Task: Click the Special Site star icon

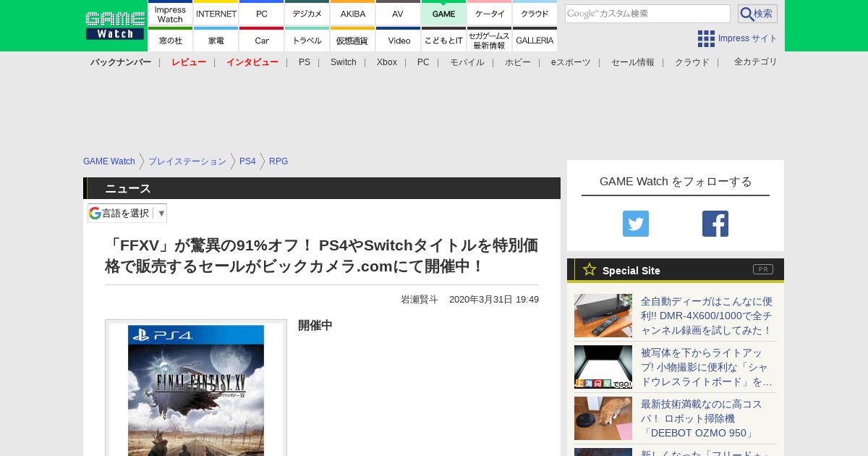Action: pos(590,269)
